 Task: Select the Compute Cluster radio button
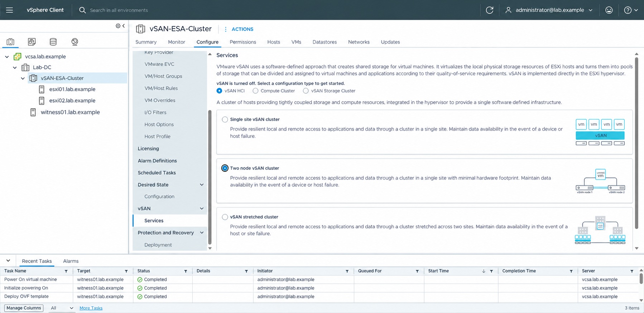(x=255, y=91)
